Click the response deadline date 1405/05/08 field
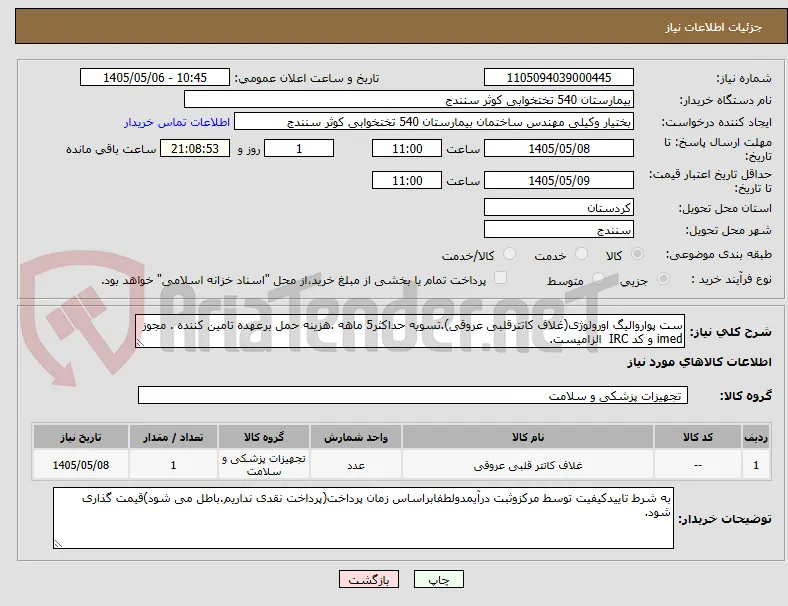788x606 pixels. pyautogui.click(x=559, y=149)
